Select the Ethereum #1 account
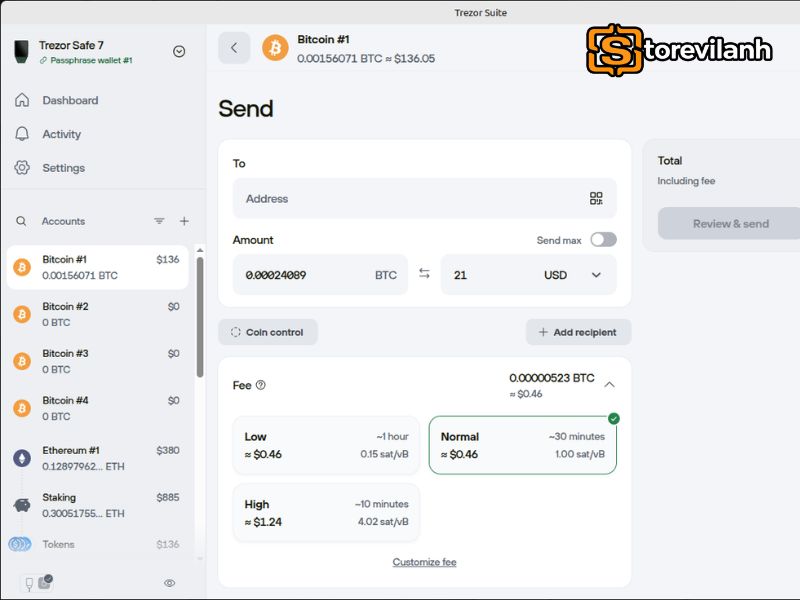This screenshot has height=600, width=800. point(97,458)
